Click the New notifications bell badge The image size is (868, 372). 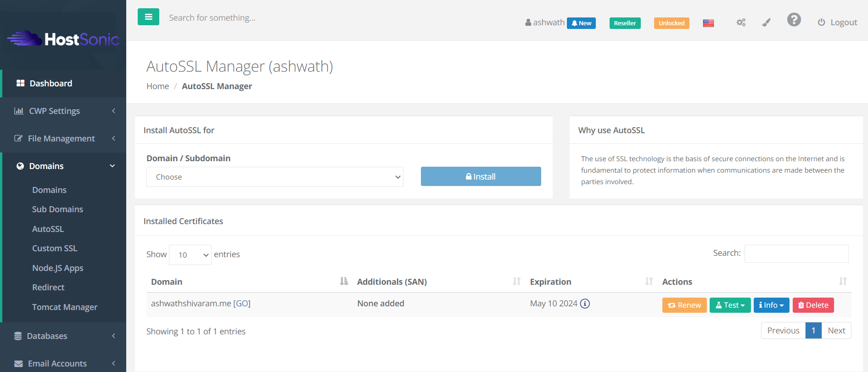[581, 23]
